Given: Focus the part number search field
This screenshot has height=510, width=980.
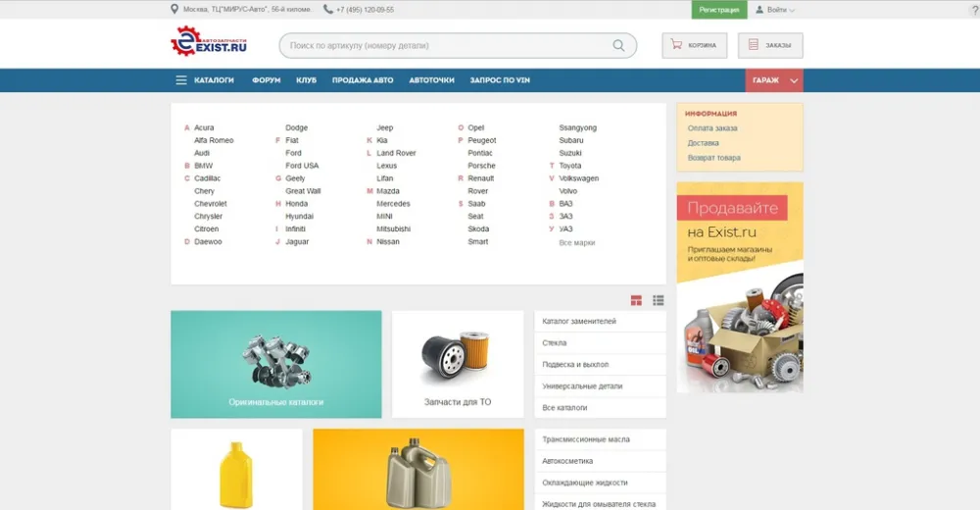Looking at the screenshot, I should click(x=458, y=46).
